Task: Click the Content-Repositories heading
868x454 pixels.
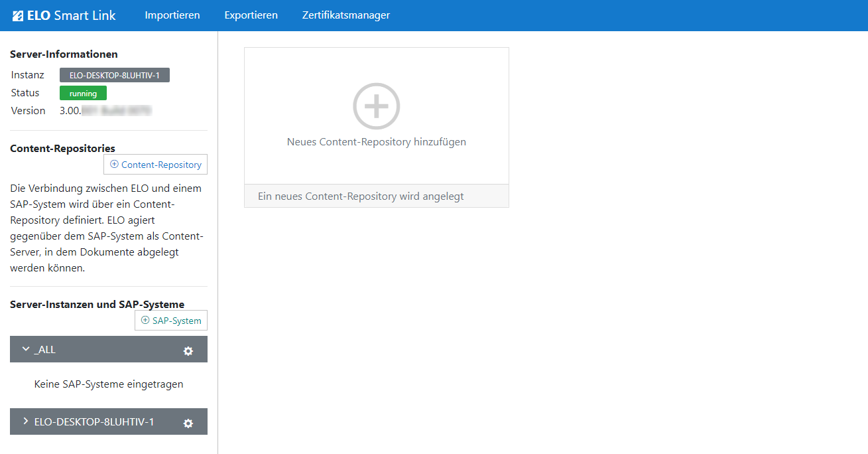Action: (x=62, y=149)
